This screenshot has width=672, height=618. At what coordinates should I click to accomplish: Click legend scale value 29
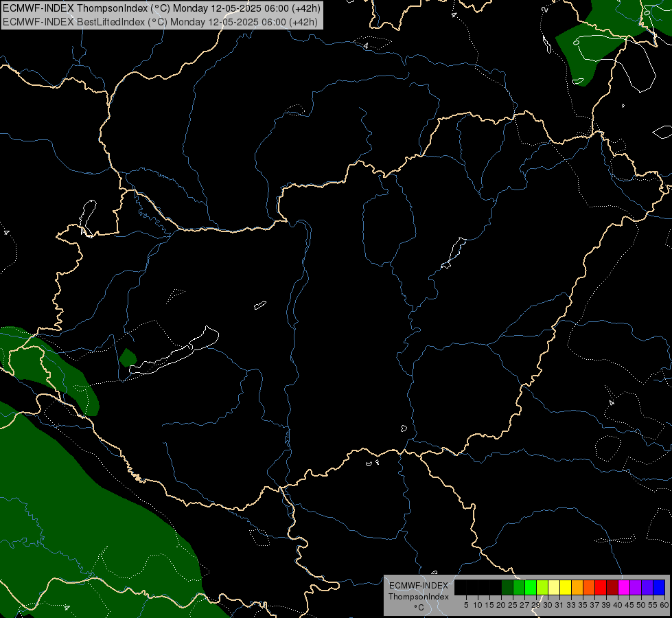coord(536,605)
